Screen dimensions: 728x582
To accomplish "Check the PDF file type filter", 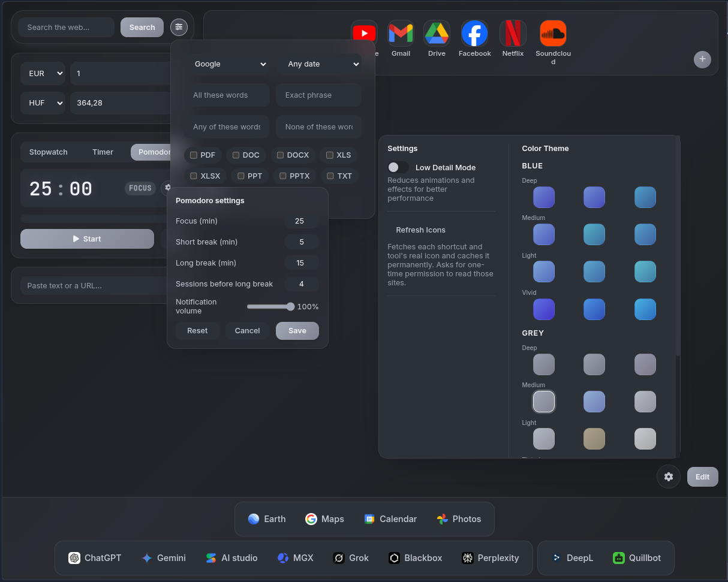I will (x=194, y=155).
